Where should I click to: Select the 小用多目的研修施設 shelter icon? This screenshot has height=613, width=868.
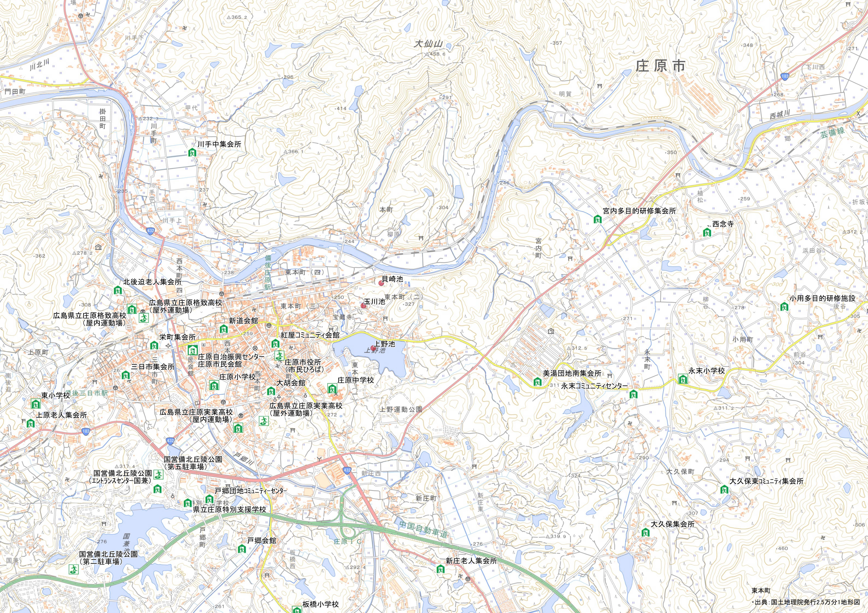click(x=784, y=306)
